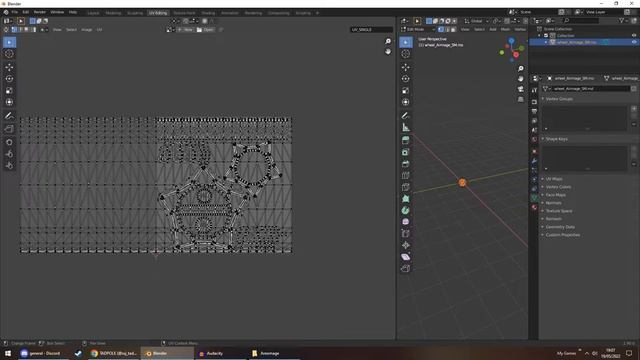Switch to the Layout workspace tab

point(93,13)
